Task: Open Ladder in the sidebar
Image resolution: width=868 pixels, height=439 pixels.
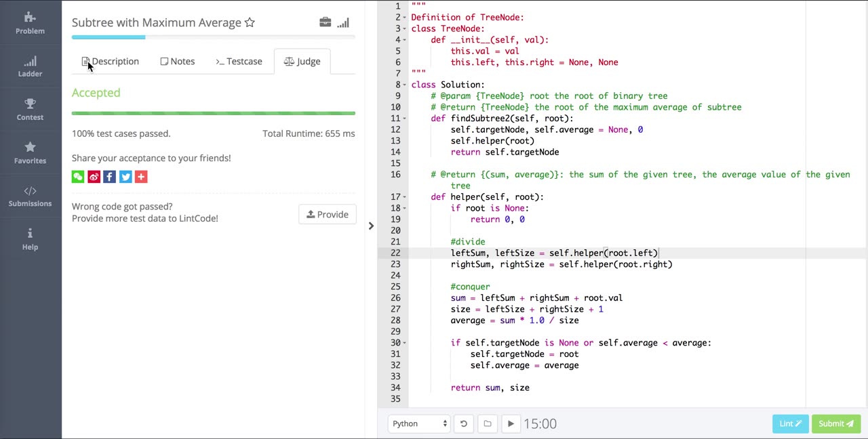Action: pyautogui.click(x=30, y=66)
